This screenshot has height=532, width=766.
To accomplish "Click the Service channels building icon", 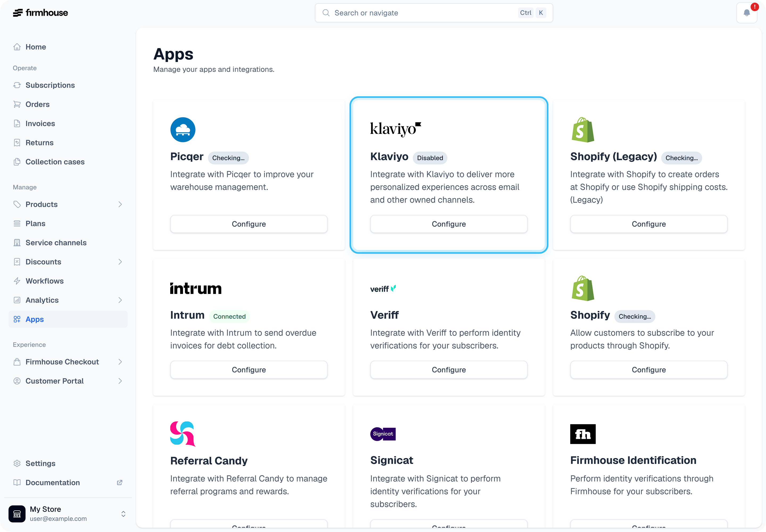I will pos(17,243).
